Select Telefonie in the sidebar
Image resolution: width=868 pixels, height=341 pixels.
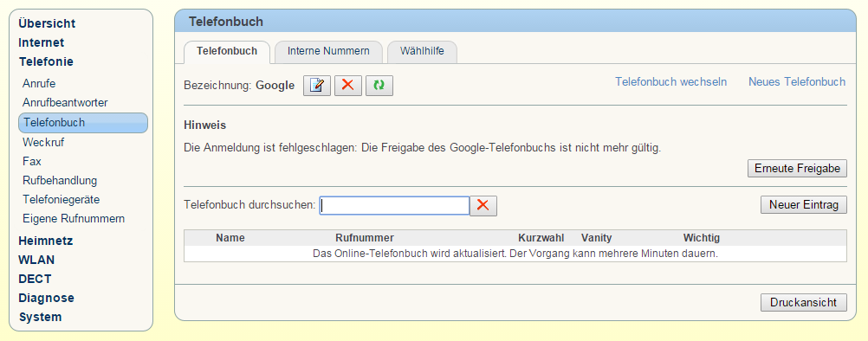pyautogui.click(x=46, y=62)
